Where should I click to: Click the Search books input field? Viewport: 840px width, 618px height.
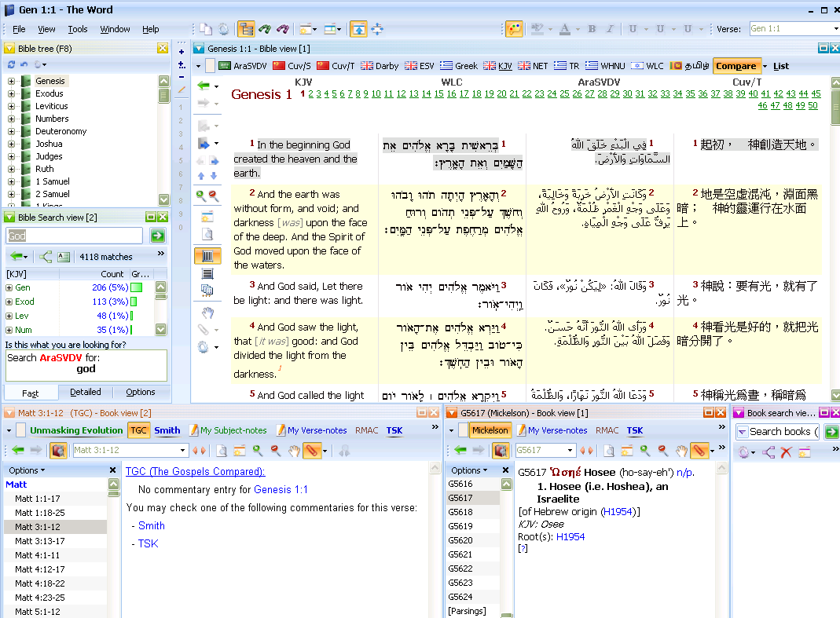tap(777, 432)
